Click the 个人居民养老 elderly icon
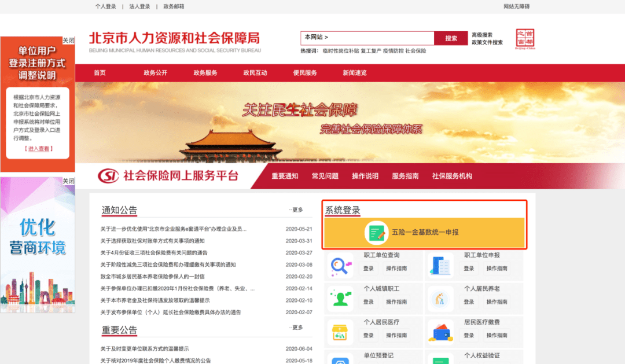Viewport: 625px width, 364px height. (440, 298)
